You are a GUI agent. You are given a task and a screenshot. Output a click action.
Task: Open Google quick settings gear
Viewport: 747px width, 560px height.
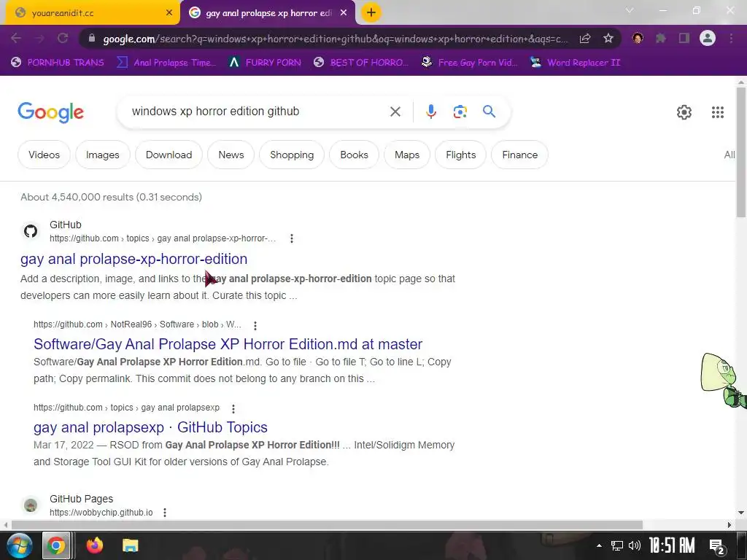point(684,112)
